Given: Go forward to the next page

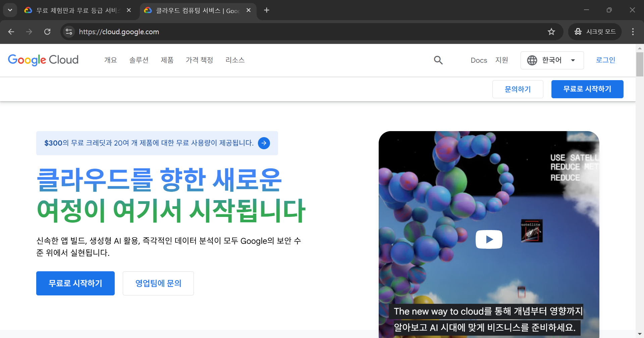Looking at the screenshot, I should (29, 32).
